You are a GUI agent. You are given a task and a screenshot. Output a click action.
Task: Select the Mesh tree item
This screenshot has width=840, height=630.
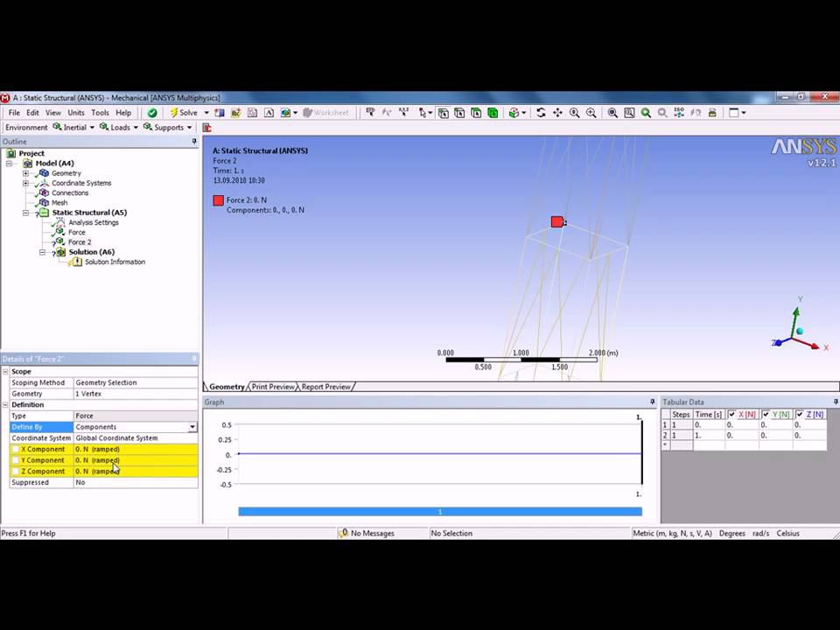click(59, 203)
